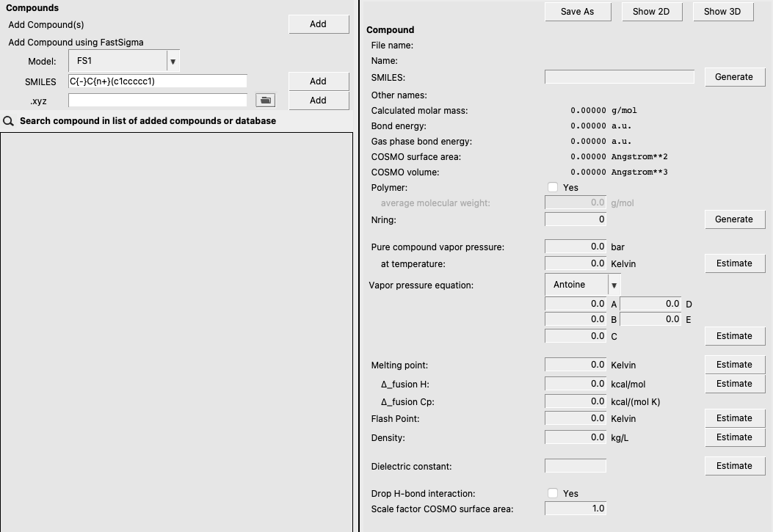773x532 pixels.
Task: Generate SMILES for the compound
Action: (734, 77)
